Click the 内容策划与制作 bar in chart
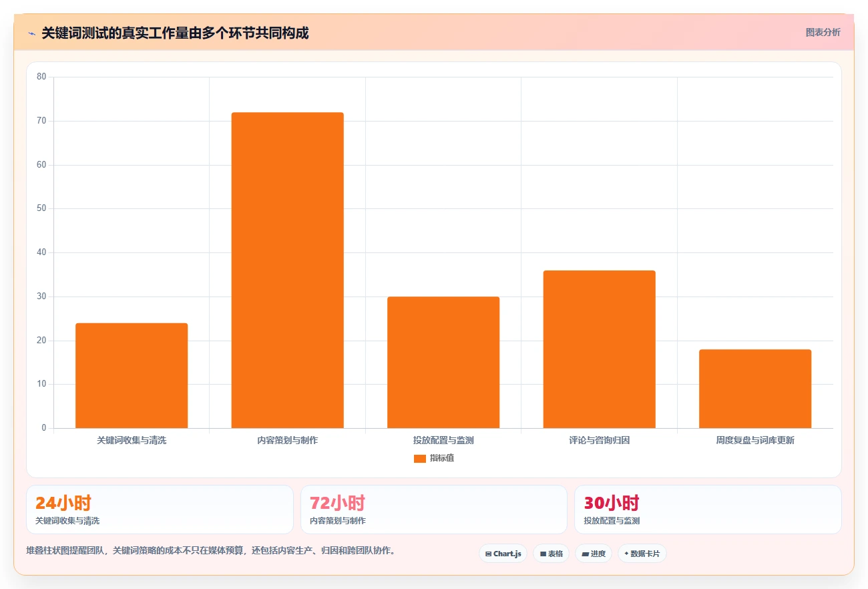This screenshot has height=589, width=868. click(x=287, y=270)
